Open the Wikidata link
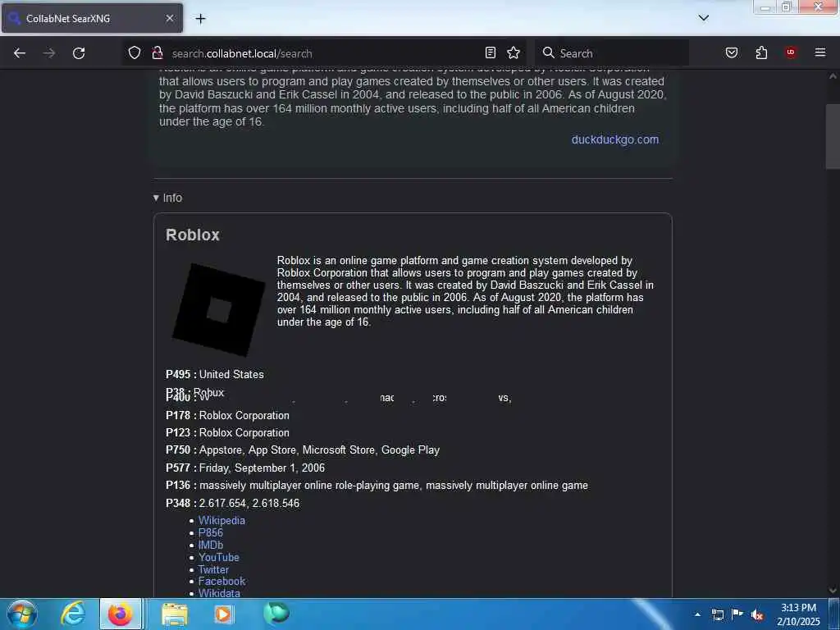 click(x=219, y=593)
